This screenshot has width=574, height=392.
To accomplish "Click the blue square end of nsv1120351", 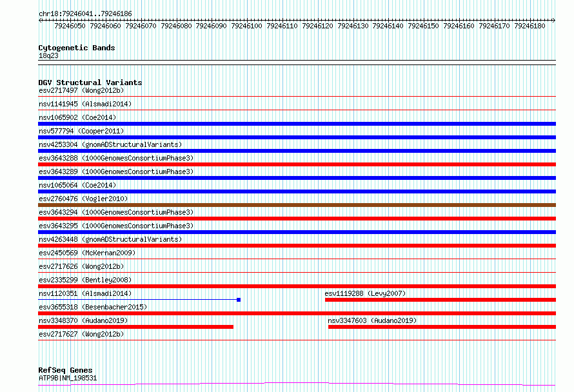I will [x=239, y=300].
